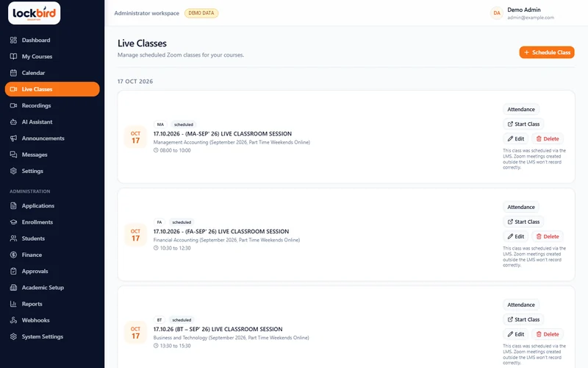Start Class for the FA-SEP' 26 session
Screen dimensions: 588x368
tap(523, 222)
